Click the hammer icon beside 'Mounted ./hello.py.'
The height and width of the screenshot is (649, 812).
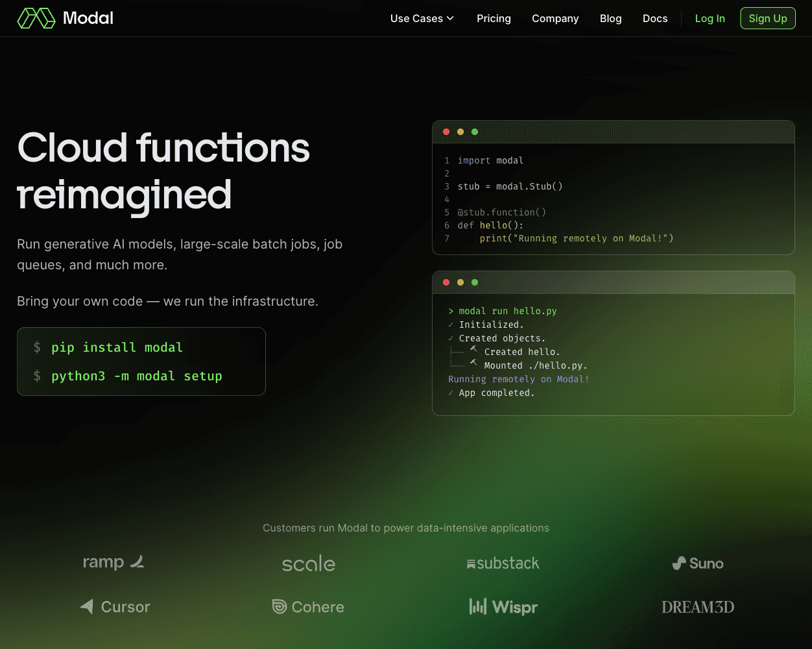(474, 363)
